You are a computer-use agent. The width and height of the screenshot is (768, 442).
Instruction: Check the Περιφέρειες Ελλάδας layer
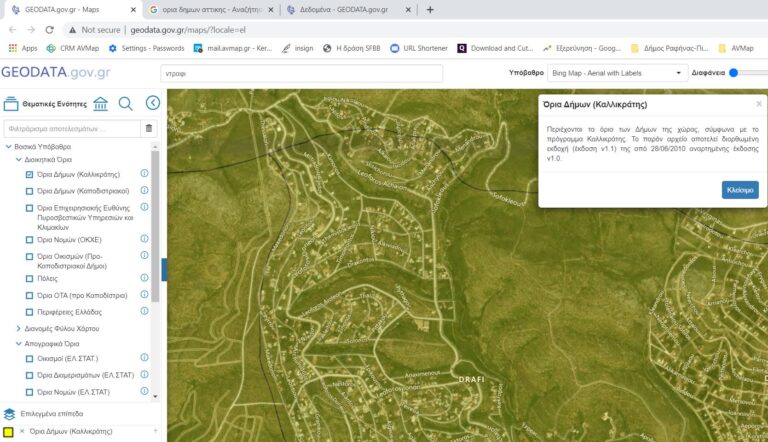(30, 312)
